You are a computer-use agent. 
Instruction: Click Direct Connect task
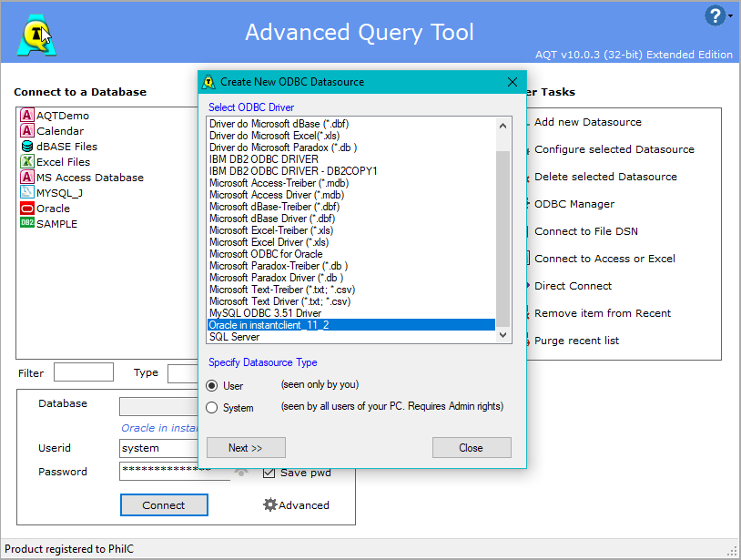tap(573, 286)
